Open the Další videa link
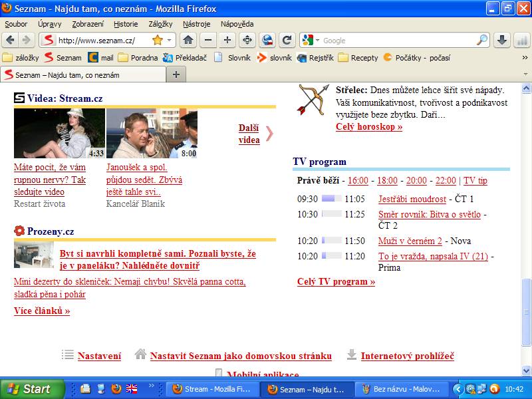532x399 pixels. [x=249, y=134]
